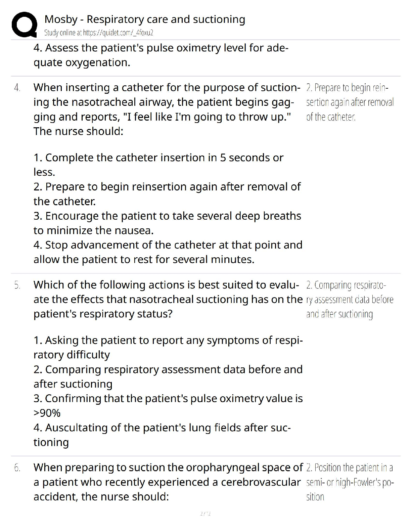The height and width of the screenshot is (532, 411).
Task: Click question number 4 marker
Action: (x=17, y=88)
